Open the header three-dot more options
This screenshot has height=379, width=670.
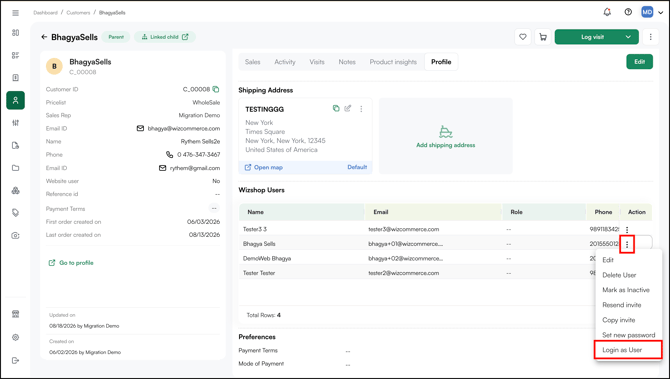pos(650,37)
